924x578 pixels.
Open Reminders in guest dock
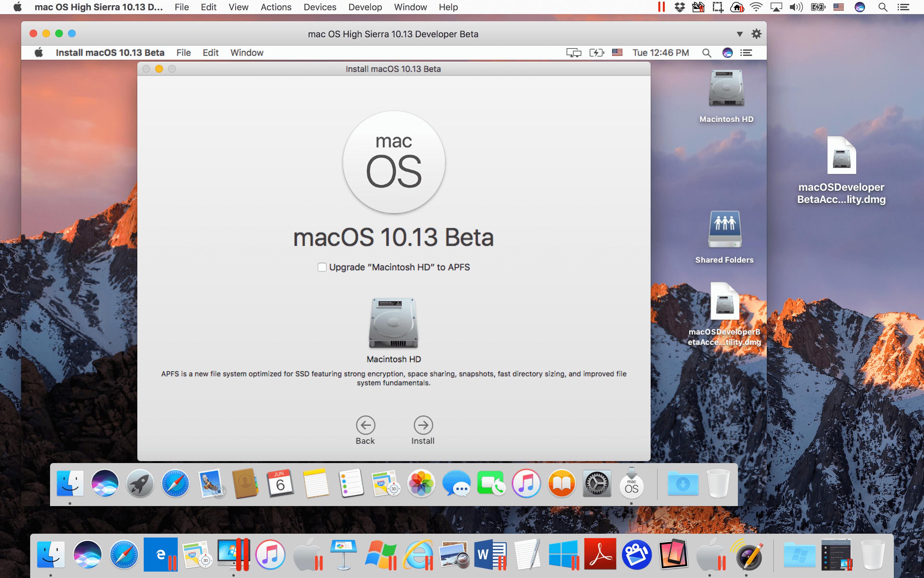pyautogui.click(x=351, y=484)
